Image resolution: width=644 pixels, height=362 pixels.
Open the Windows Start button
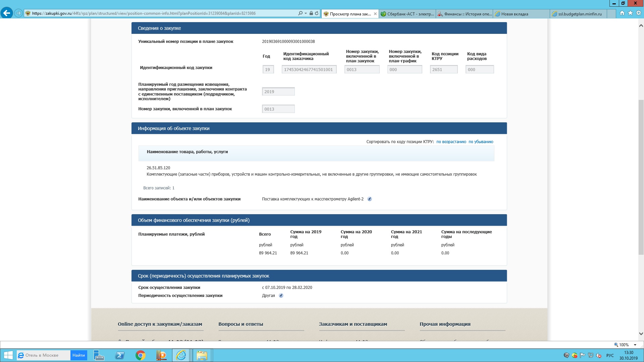(8, 355)
